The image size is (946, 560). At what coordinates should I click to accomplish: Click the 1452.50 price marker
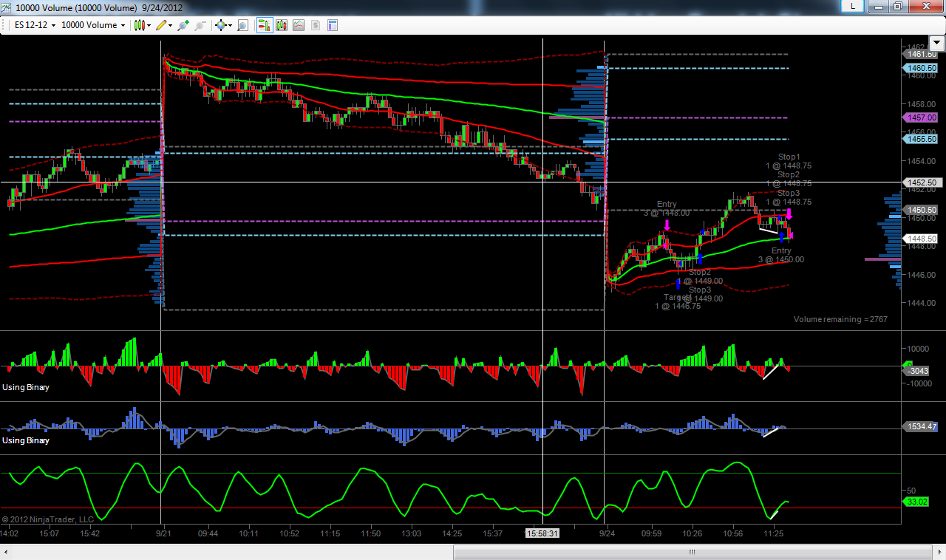pos(923,182)
